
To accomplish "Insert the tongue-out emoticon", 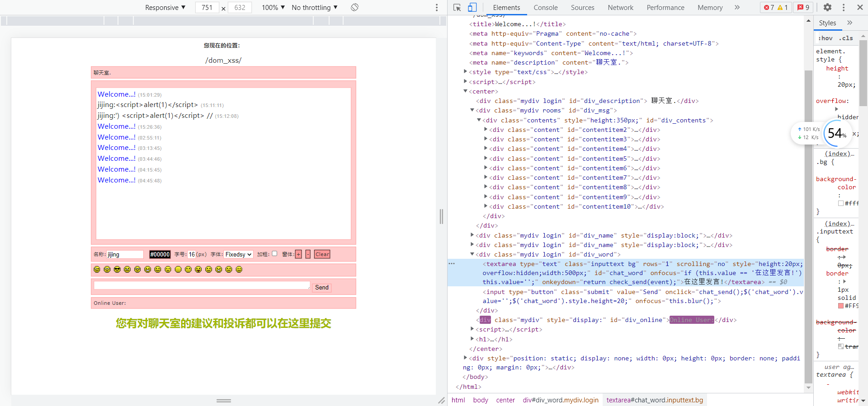I will tap(198, 270).
